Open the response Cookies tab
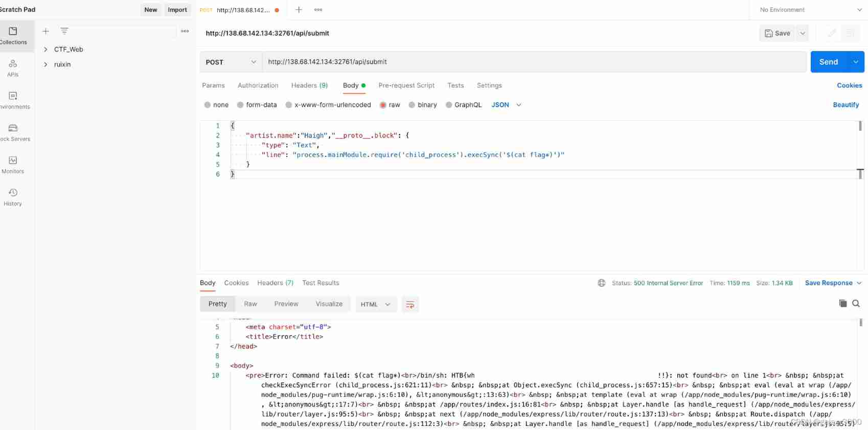 coord(236,283)
